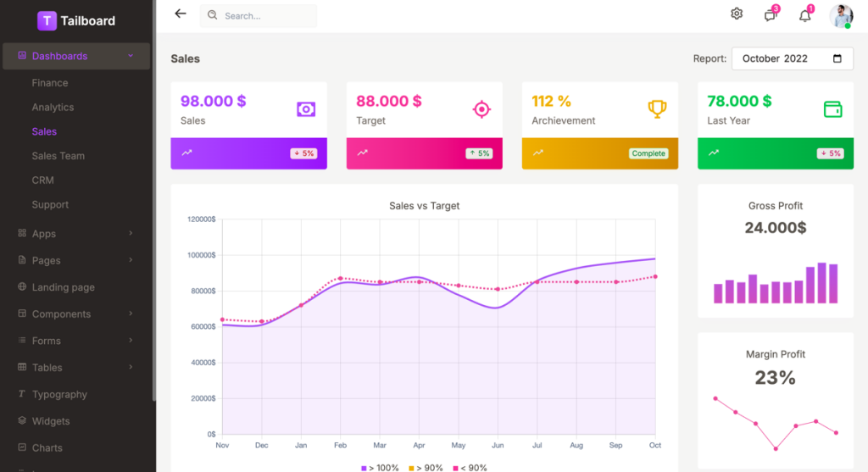Click the target crosshair icon on Target card
The image size is (868, 472).
coord(481,109)
